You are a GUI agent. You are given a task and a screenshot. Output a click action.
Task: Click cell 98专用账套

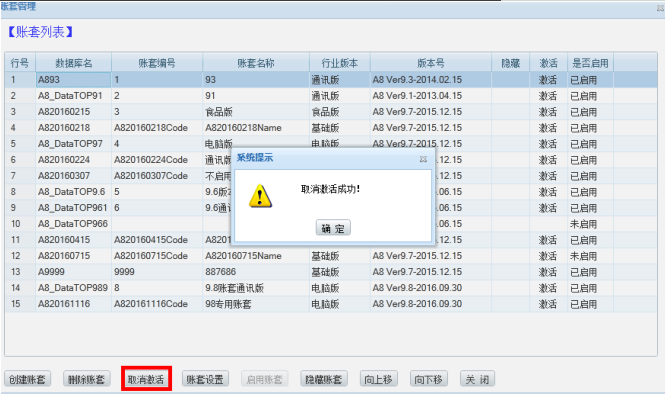click(256, 304)
